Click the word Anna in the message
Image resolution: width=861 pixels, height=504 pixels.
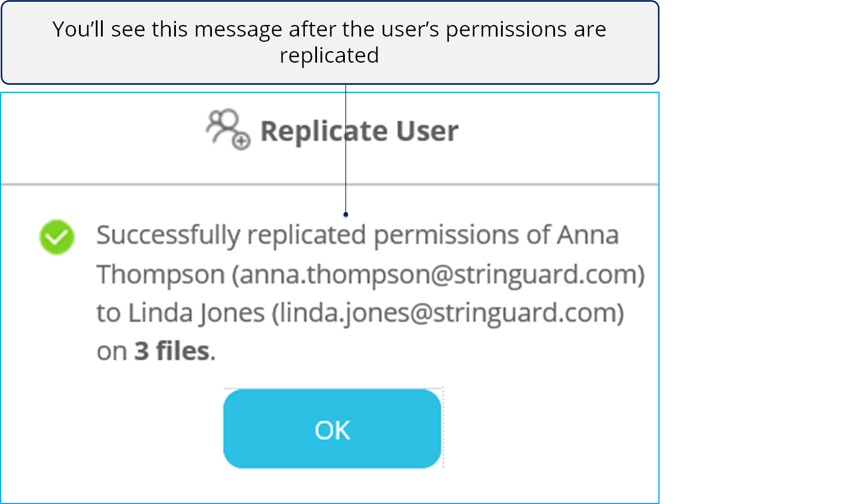click(588, 235)
